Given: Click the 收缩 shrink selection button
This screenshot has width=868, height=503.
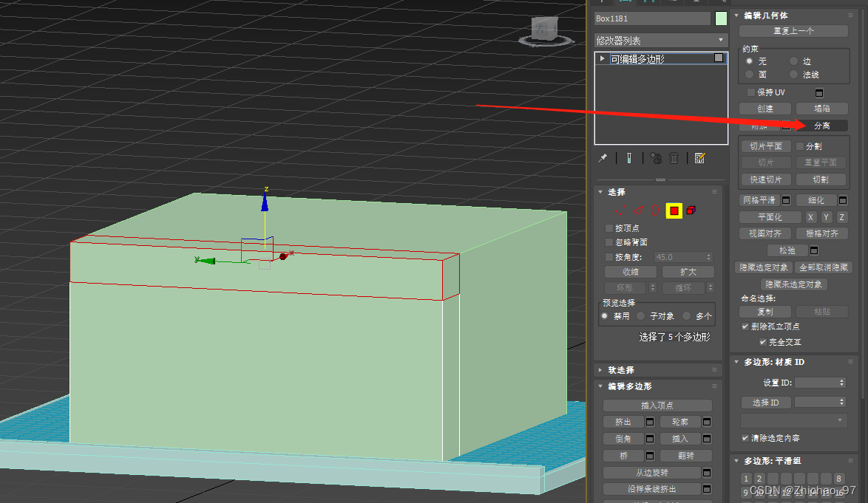Looking at the screenshot, I should click(631, 272).
